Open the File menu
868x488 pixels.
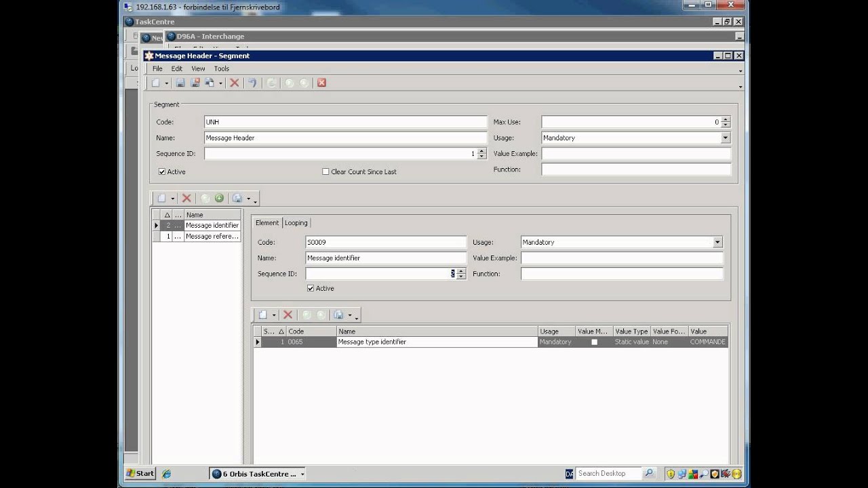coord(157,68)
